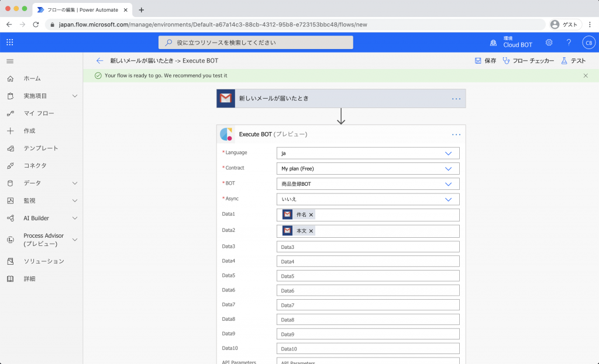599x364 pixels.
Task: Expand the 実施項目 sidebar section
Action: click(x=75, y=96)
